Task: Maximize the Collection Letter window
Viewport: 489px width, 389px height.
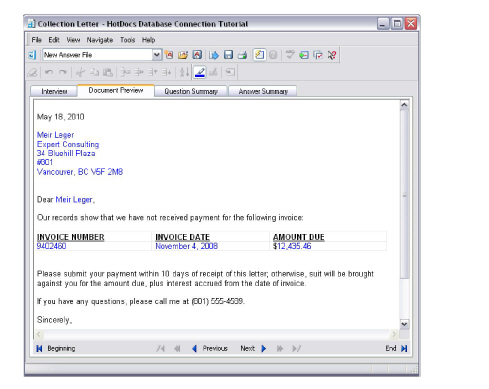Action: (397, 24)
